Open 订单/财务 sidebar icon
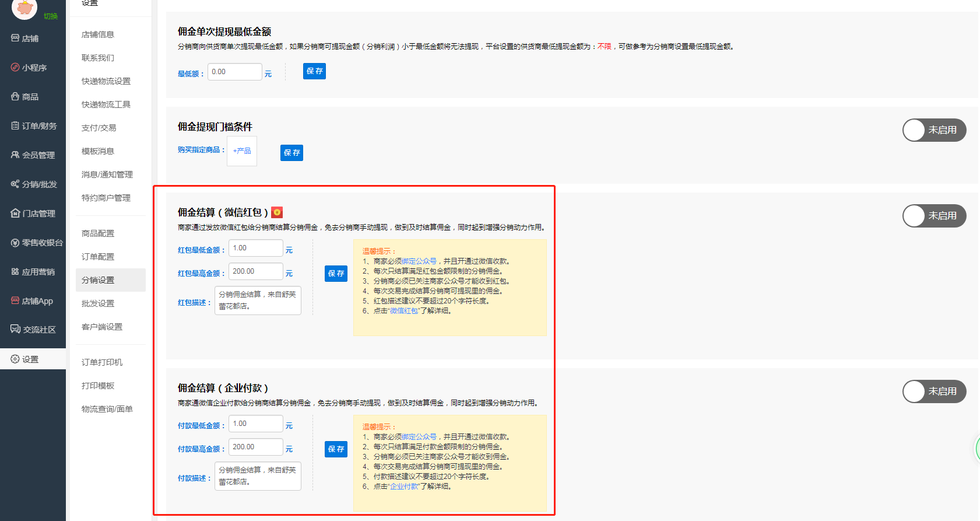Screen dimensions: 980x521 click(15, 125)
